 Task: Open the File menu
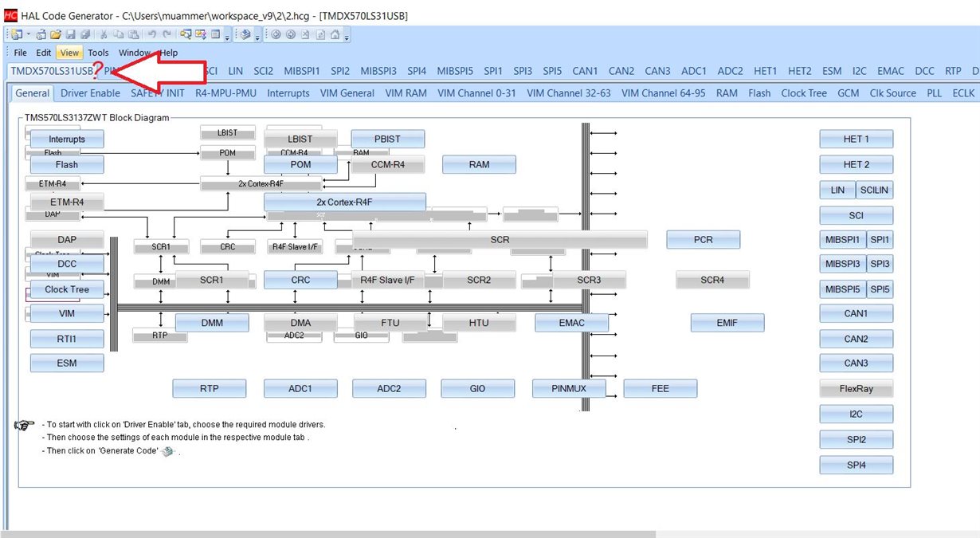(20, 53)
